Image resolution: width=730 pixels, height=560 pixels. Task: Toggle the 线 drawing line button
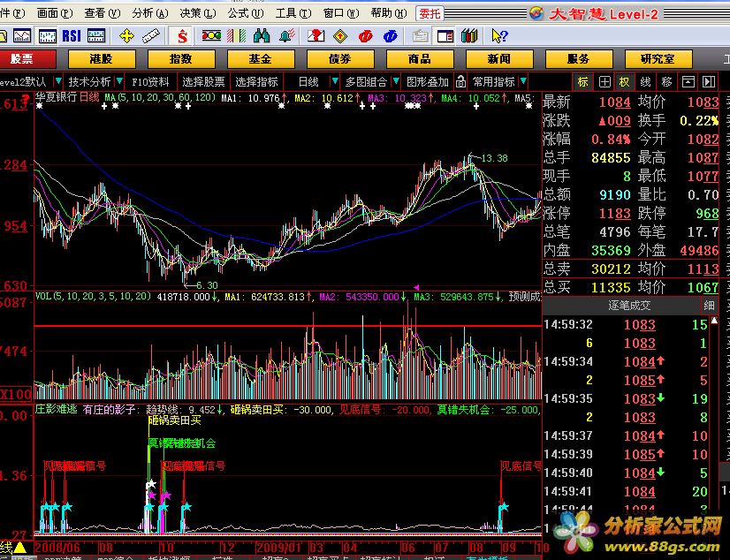[x=645, y=82]
